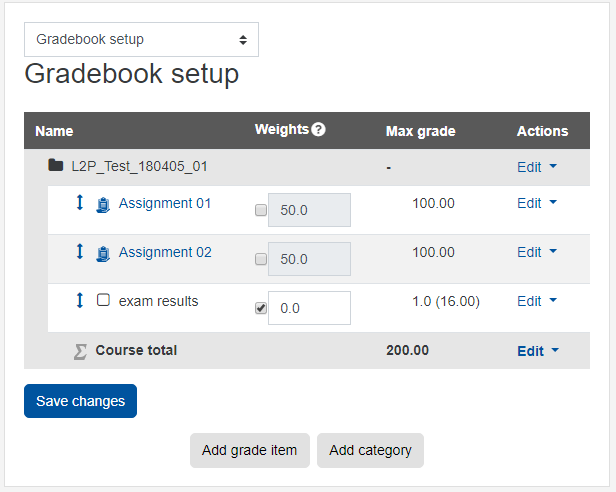Click the Add grade item button
This screenshot has width=616, height=492.
[250, 450]
